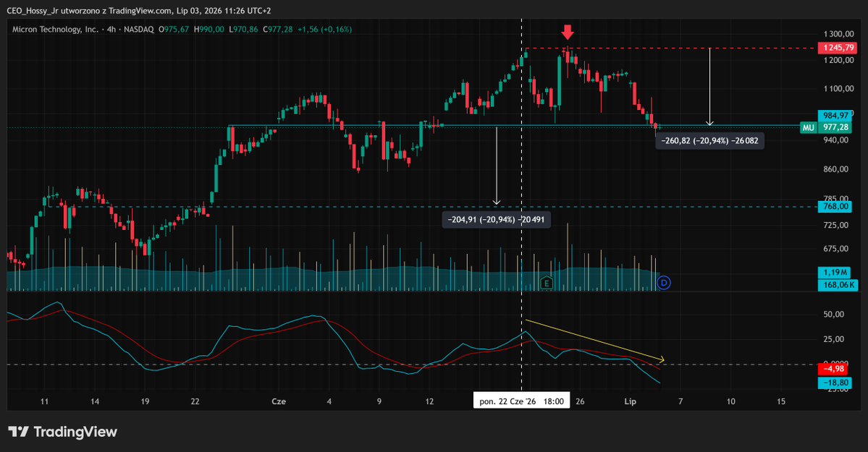This screenshot has height=452, width=868.
Task: Click the open value O975,67
Action: 174,30
